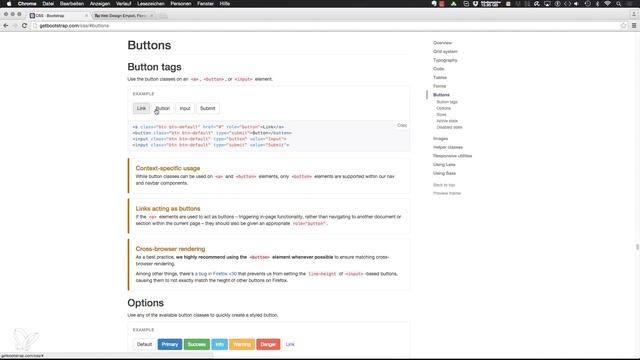The width and height of the screenshot is (640, 360).
Task: Click the Link styled button in Options
Action: pos(290,344)
